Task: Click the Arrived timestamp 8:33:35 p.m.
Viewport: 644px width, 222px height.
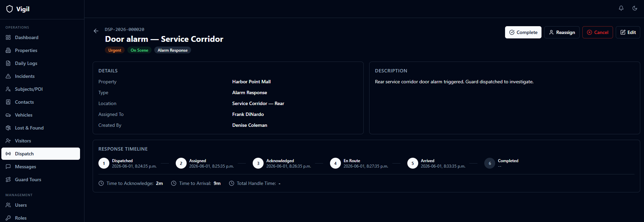Action: tap(443, 166)
